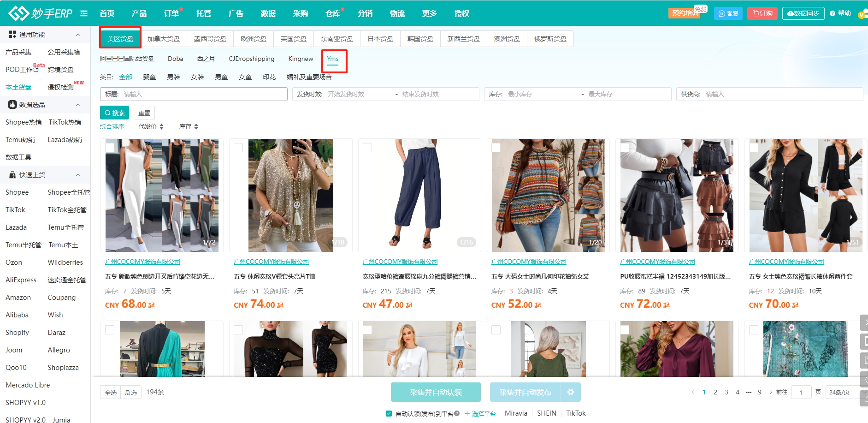This screenshot has width=868, height=423.
Task: Open the 帮助 help icon
Action: [833, 13]
